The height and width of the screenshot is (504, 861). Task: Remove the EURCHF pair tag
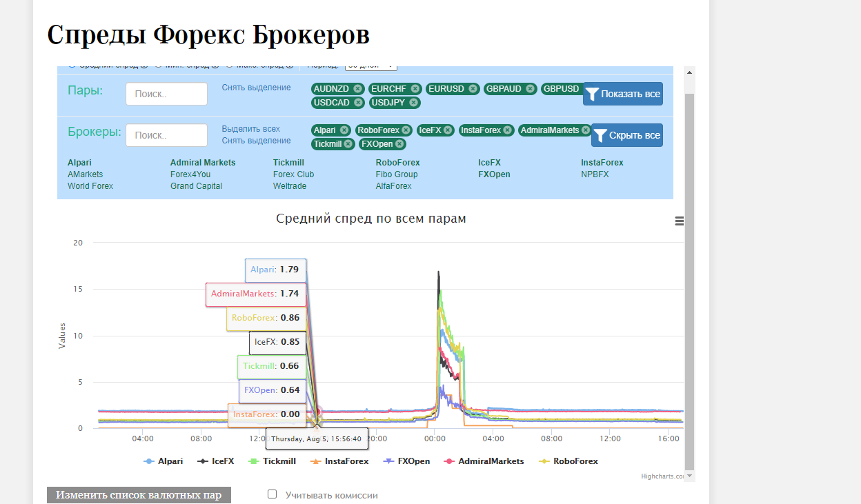click(415, 88)
